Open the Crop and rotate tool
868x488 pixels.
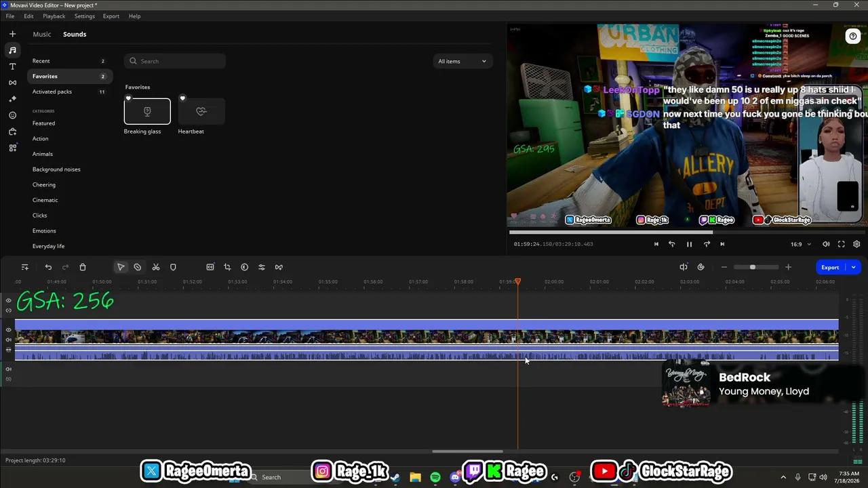(x=227, y=267)
